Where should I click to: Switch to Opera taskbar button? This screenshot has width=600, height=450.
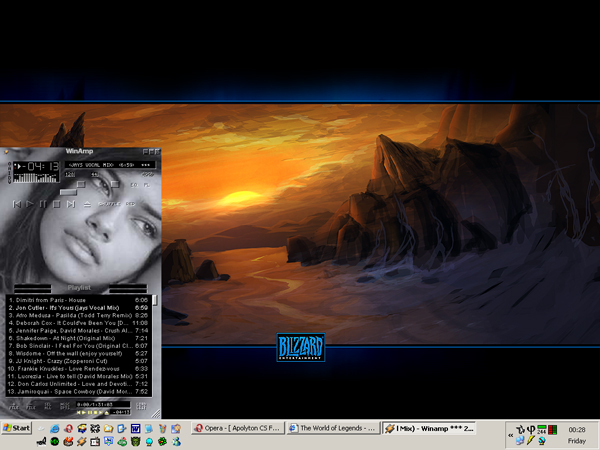pos(236,428)
